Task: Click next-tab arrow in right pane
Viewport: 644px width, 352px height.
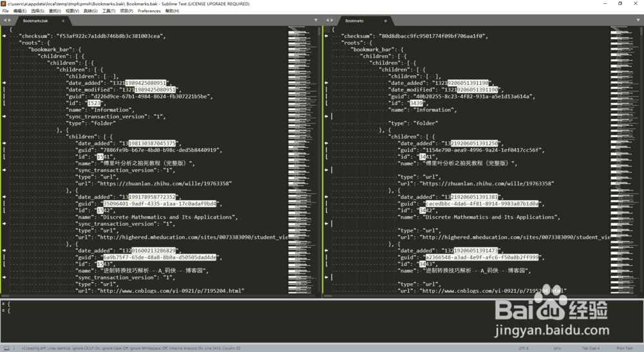Action: [332, 20]
